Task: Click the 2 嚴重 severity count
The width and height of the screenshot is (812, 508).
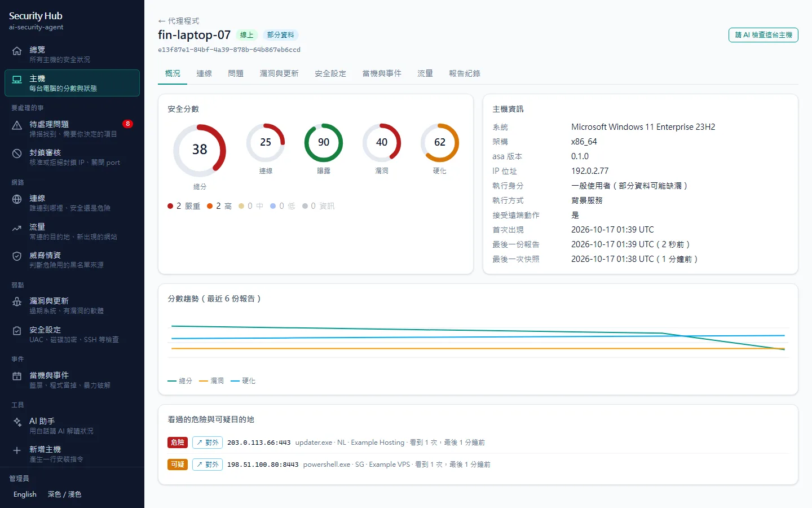Action: (x=184, y=206)
